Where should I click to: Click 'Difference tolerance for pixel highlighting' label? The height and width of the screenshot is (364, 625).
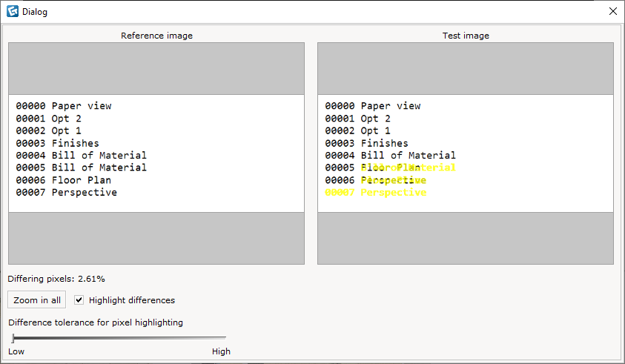pos(96,322)
